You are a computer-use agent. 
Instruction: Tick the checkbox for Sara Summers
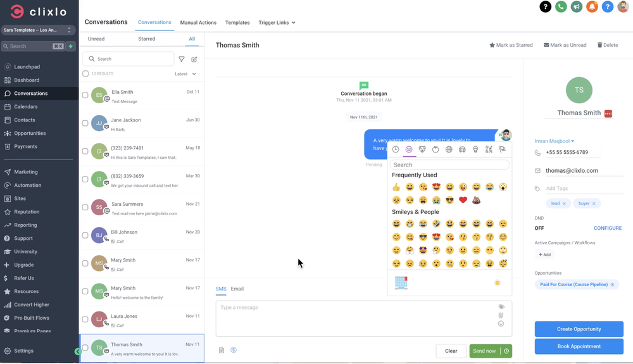click(x=85, y=208)
